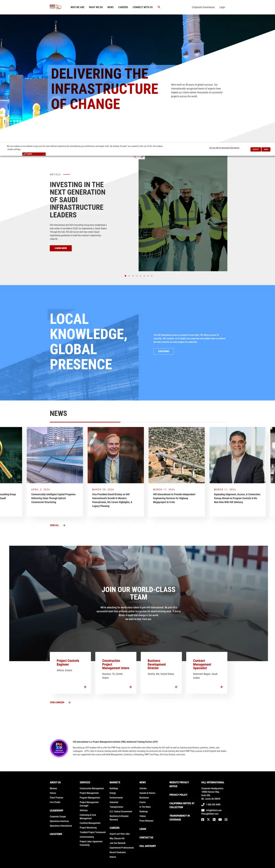Open Website Privacy Notice footer link
This screenshot has width=275, height=868.
pyautogui.click(x=179, y=784)
